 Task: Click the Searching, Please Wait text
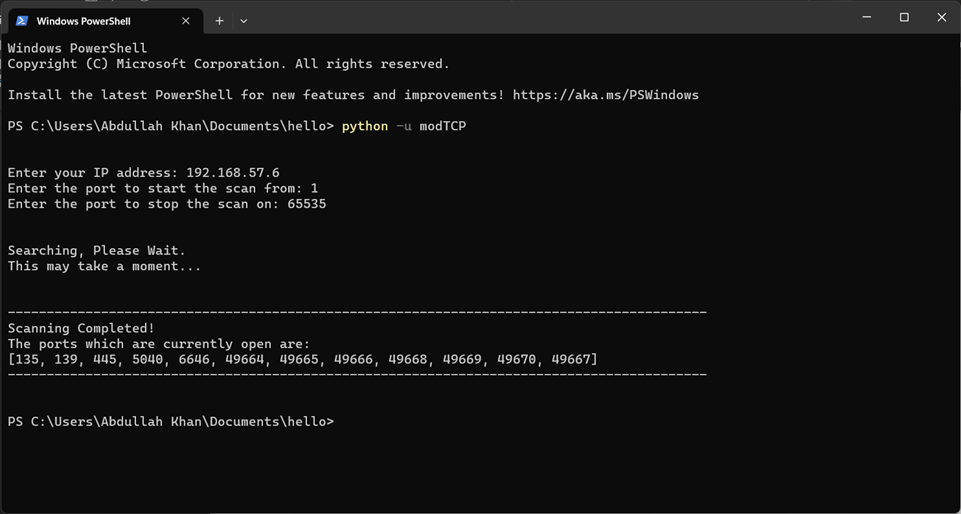click(96, 251)
